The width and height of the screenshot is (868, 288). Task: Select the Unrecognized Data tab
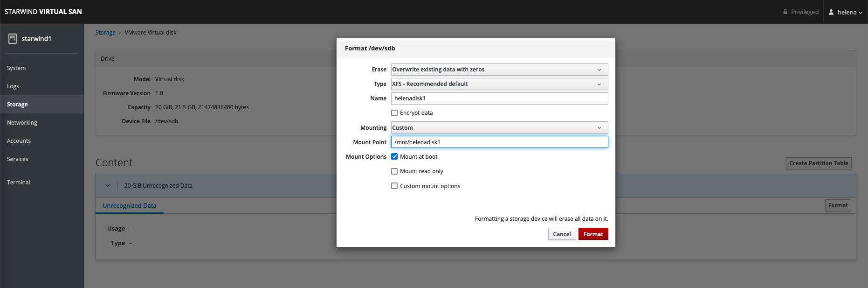130,206
